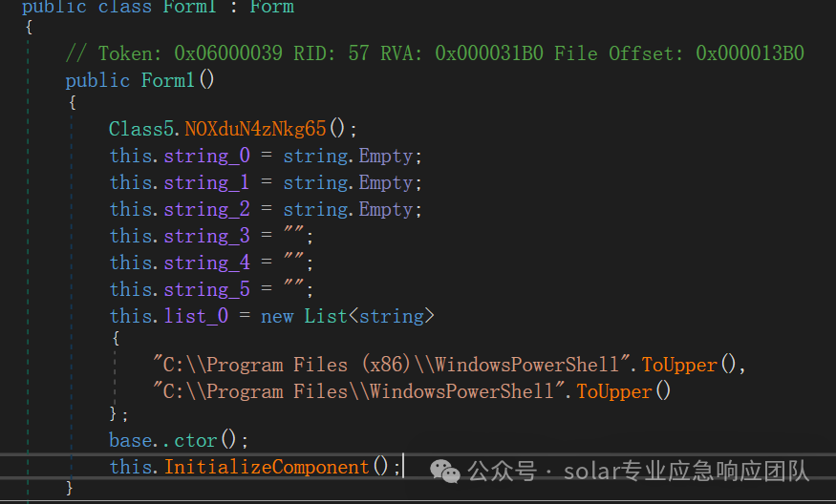Image resolution: width=836 pixels, height=504 pixels.
Task: Go to the InitializeComponent method
Action: [x=267, y=467]
